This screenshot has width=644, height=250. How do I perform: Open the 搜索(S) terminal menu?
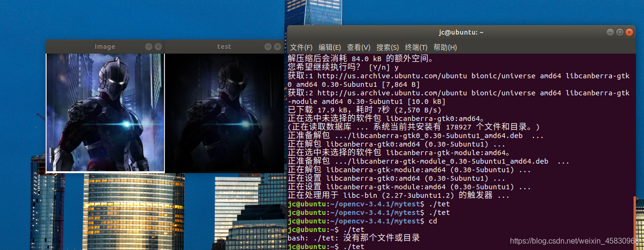coord(388,47)
